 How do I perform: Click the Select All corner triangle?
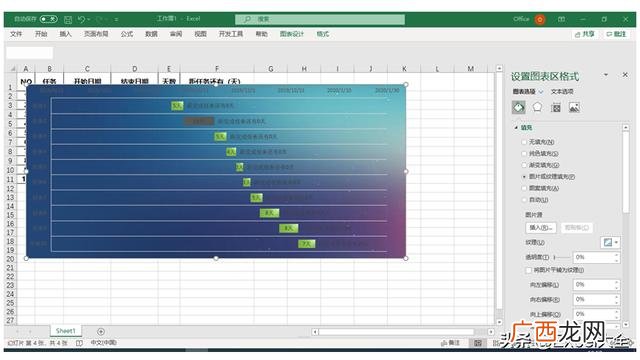12,69
